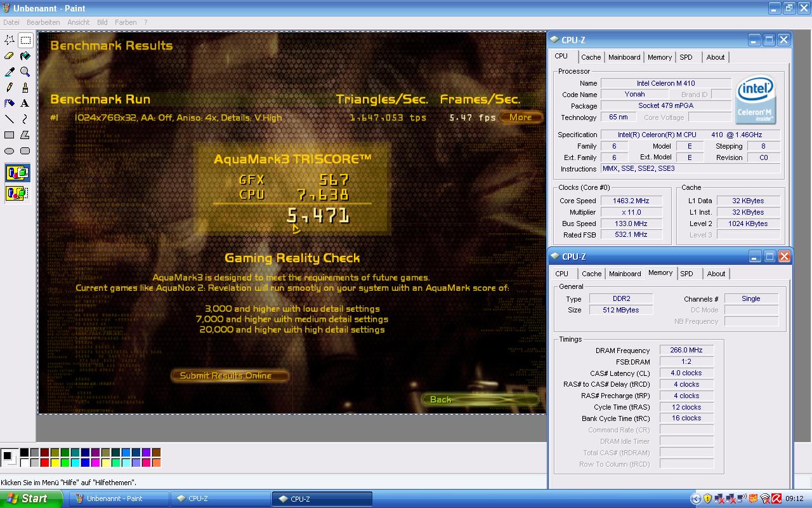
Task: Select the rectangular Select tool in Paint
Action: [25, 40]
